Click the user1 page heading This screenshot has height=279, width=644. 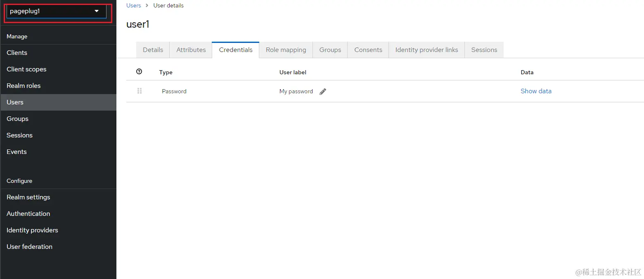(138, 24)
